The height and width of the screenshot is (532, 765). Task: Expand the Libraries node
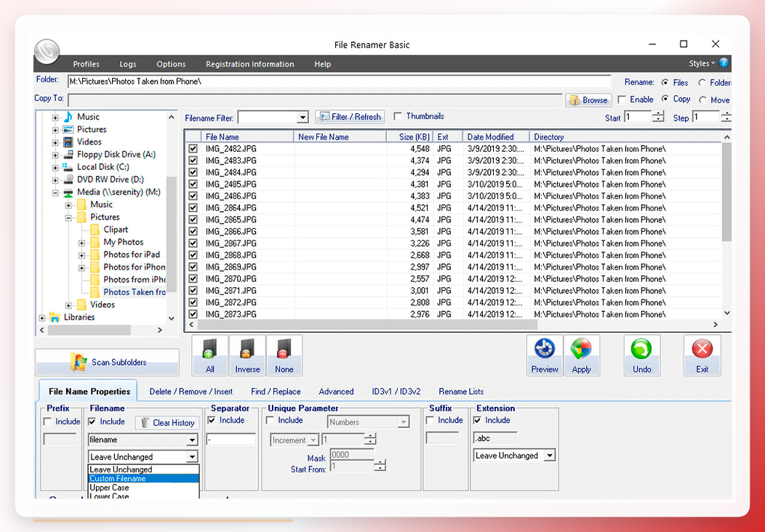42,318
